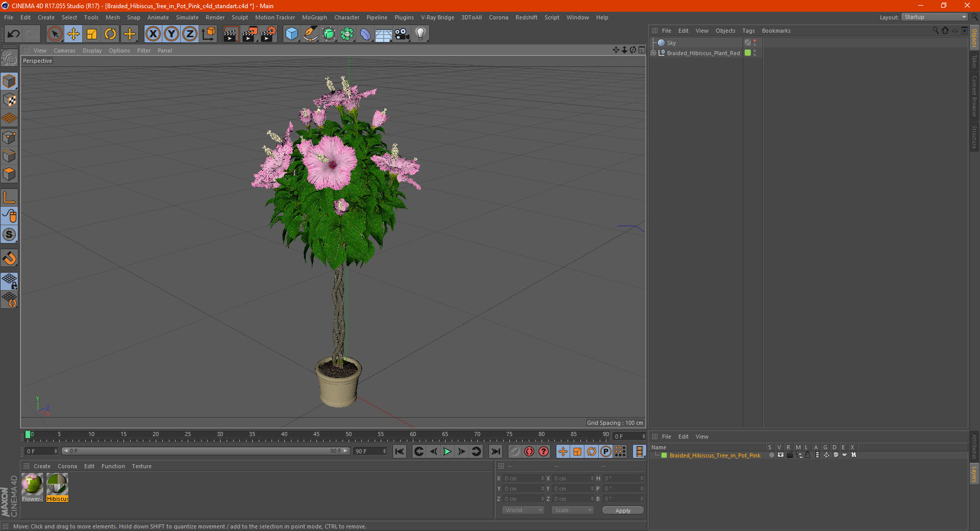Toggle layer View flag for Braided_Hibiscus_Tree_in_Pot_Pink
The height and width of the screenshot is (531, 980).
coord(780,455)
